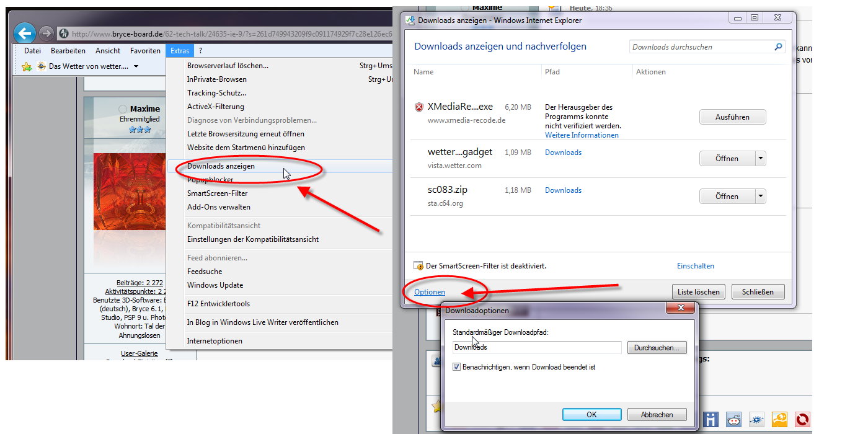The height and width of the screenshot is (434, 868).
Task: Click the Liste löschen button
Action: pyautogui.click(x=699, y=292)
